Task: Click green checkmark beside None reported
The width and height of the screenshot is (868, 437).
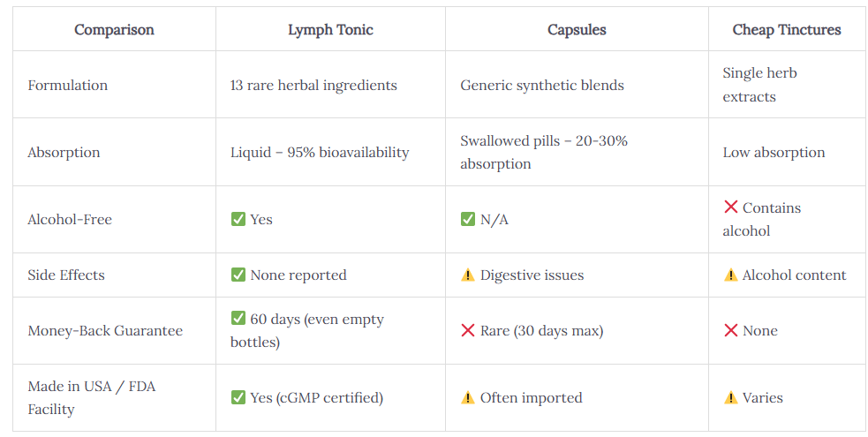Action: pyautogui.click(x=238, y=275)
